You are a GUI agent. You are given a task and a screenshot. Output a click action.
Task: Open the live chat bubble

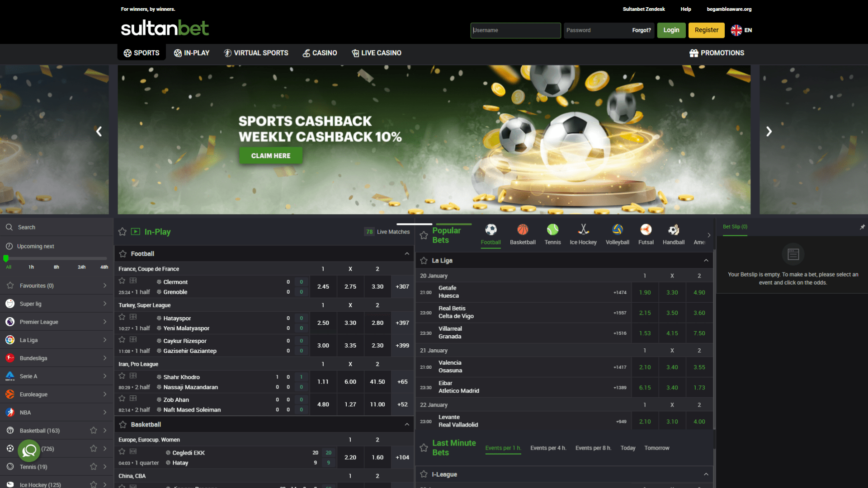click(29, 450)
